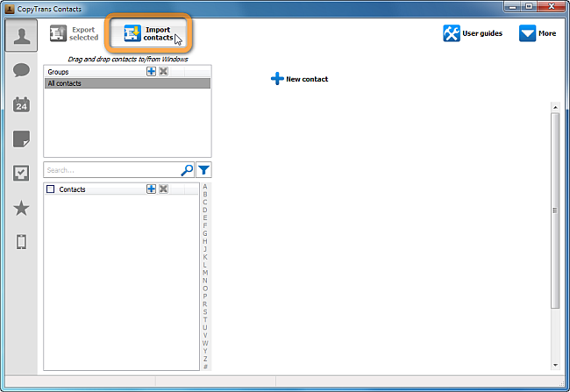Open the Bookmarks star sidebar icon

pyautogui.click(x=21, y=208)
